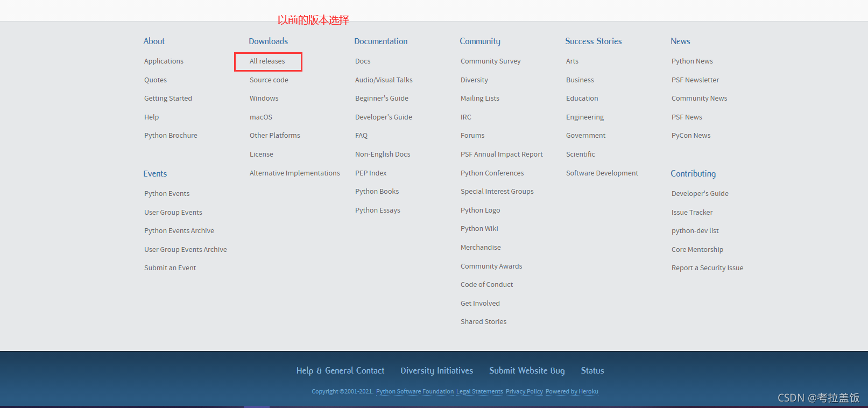Open the PSF Annual Impact Report

pos(502,154)
